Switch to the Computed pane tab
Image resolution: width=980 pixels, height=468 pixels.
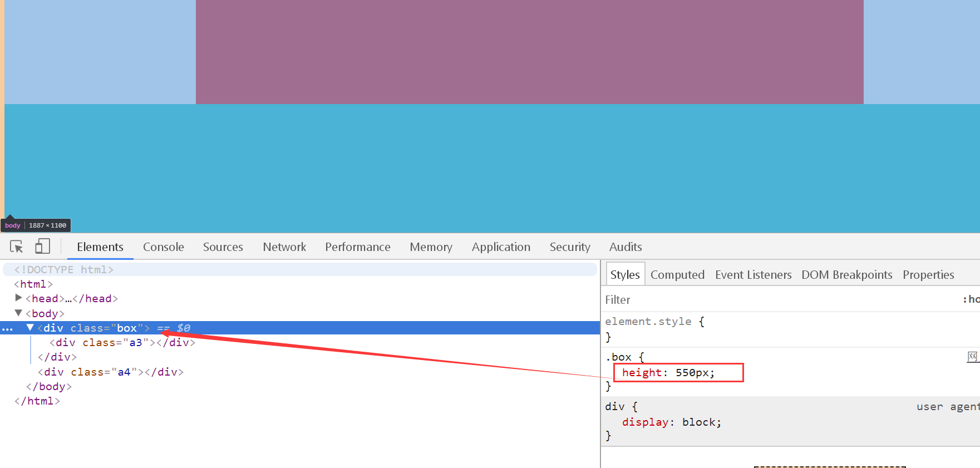tap(677, 274)
